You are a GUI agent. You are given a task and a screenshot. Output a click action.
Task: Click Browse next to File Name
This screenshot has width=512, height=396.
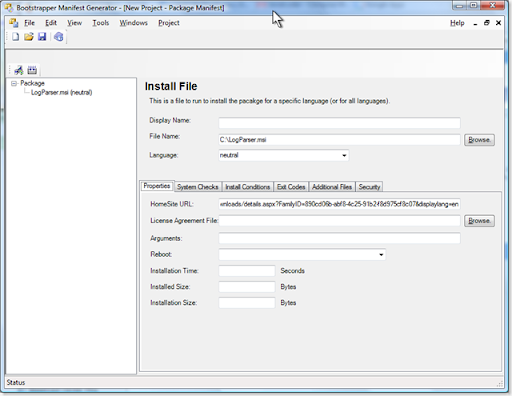coord(479,140)
